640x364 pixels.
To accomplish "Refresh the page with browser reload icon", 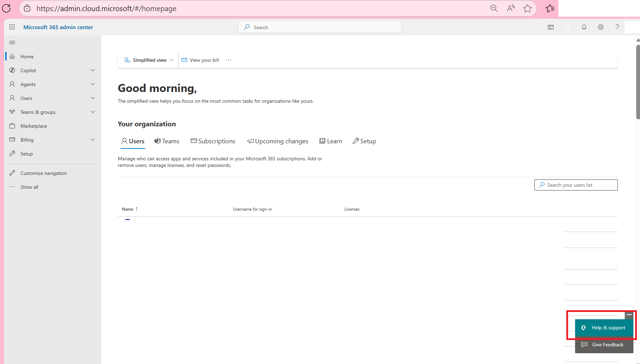I will [x=6, y=8].
